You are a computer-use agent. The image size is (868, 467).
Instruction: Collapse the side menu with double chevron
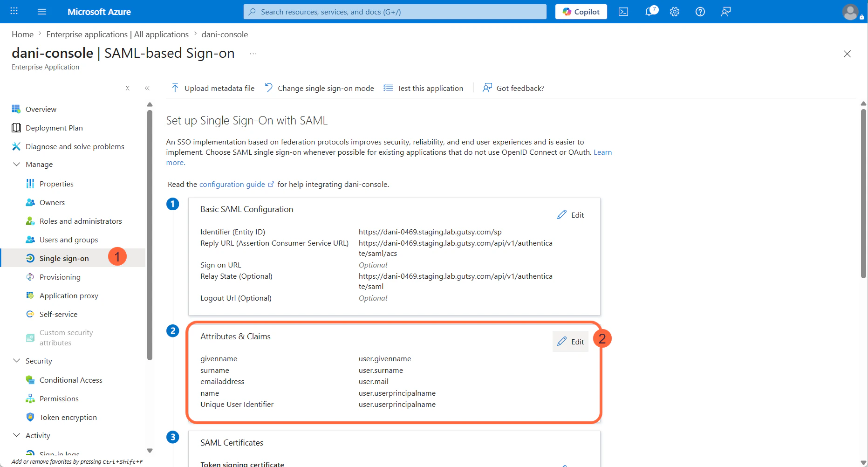(x=147, y=88)
